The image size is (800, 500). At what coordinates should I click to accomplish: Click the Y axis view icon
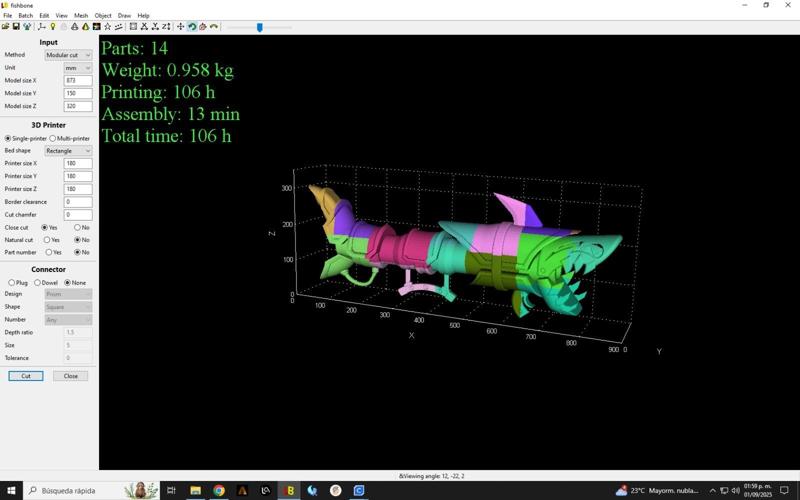155,27
